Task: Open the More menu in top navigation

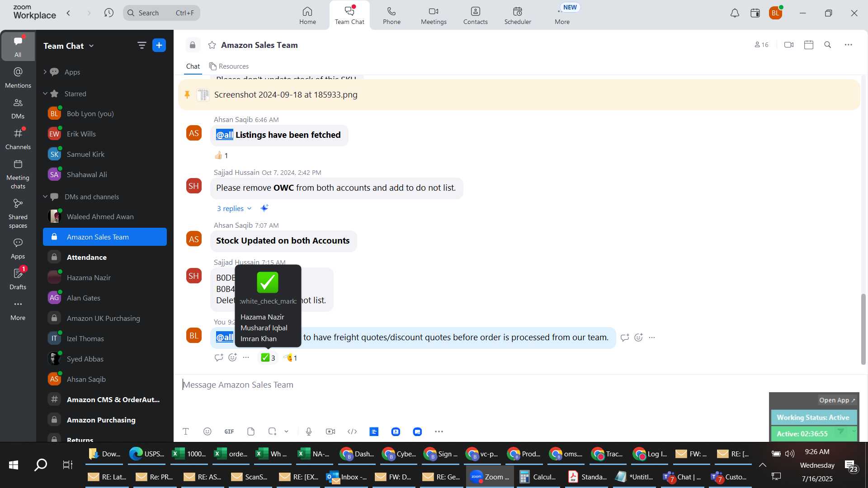Action: pos(562,15)
